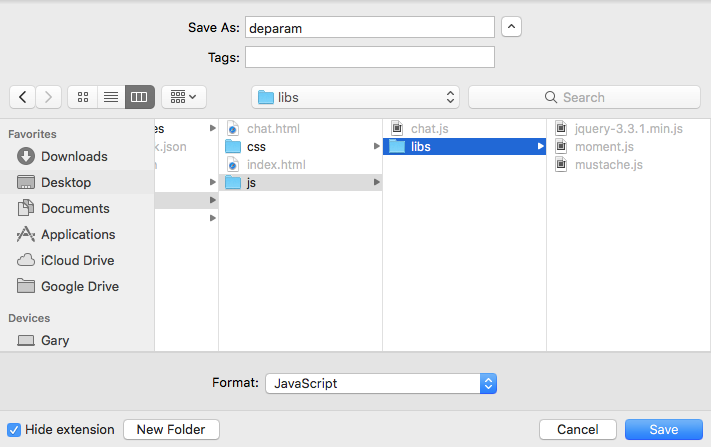Click the forward navigation arrow
The width and height of the screenshot is (711, 447).
pyautogui.click(x=49, y=97)
